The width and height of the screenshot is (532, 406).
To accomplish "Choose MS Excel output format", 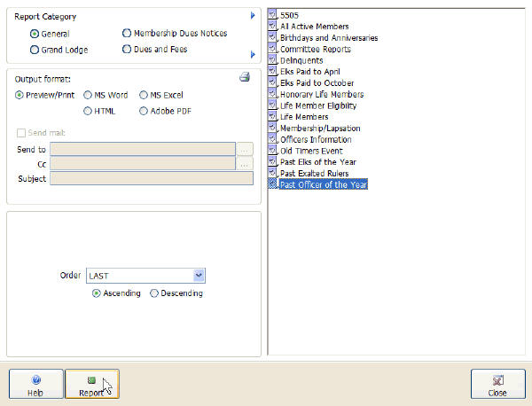I will tap(143, 95).
